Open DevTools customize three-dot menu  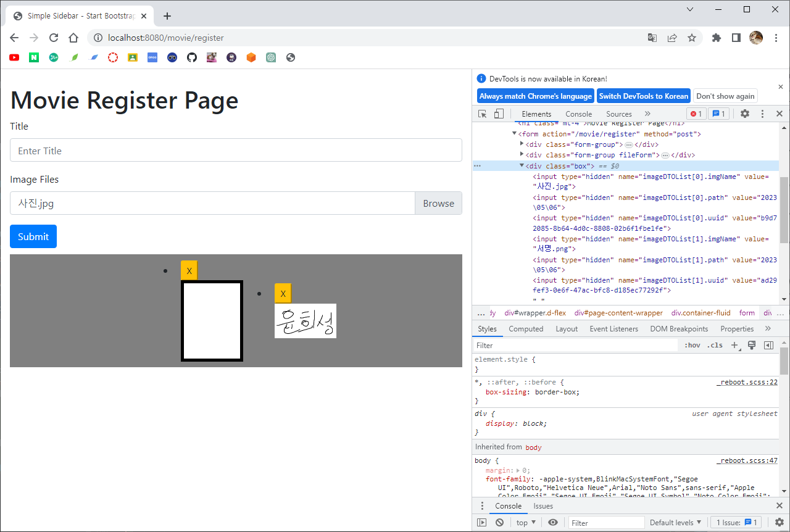(762, 114)
